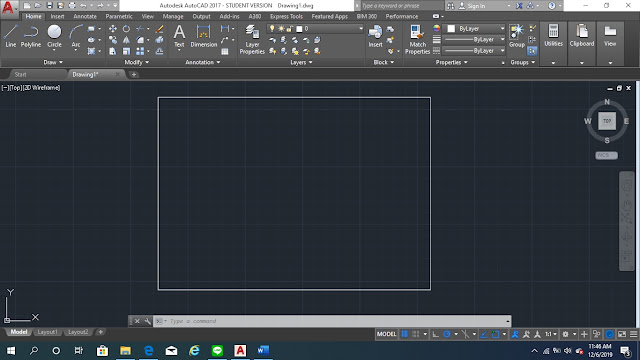Click the Offset tool icon
Viewport: 640px width, 360px height.
click(x=160, y=51)
